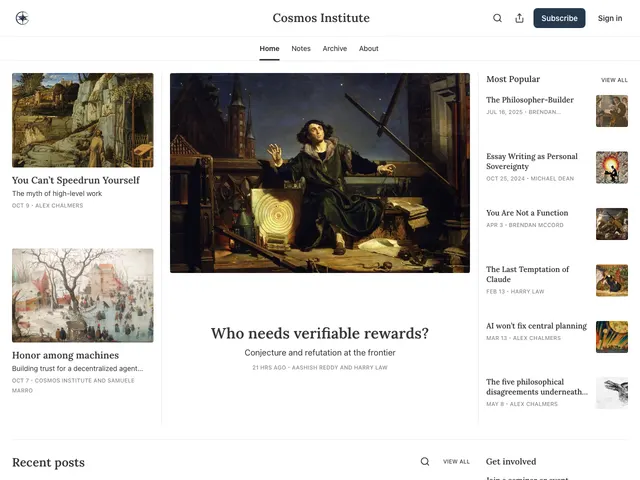Screen dimensions: 640x480
Task: Open The Philosopher-Builder article
Action: 530,100
